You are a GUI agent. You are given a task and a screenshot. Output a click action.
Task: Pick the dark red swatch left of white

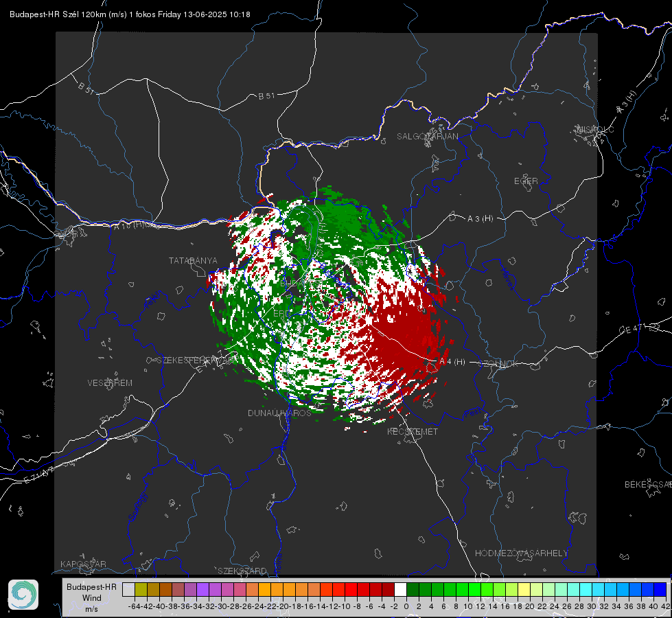pos(388,589)
